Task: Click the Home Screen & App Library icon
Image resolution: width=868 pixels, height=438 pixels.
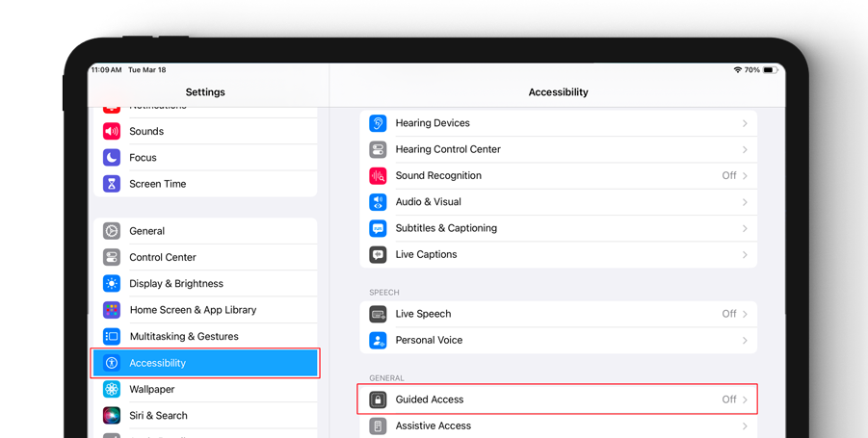Action: 112,310
